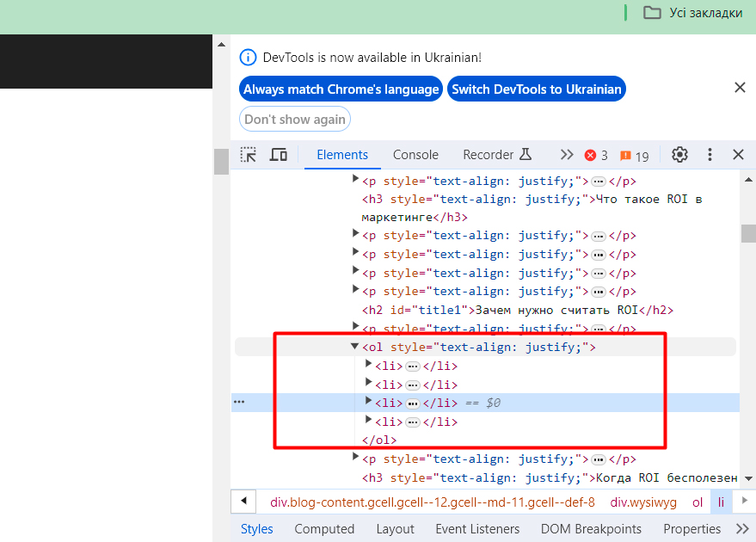Open the DOM Breakpoints tab
This screenshot has width=756, height=542.
point(591,529)
